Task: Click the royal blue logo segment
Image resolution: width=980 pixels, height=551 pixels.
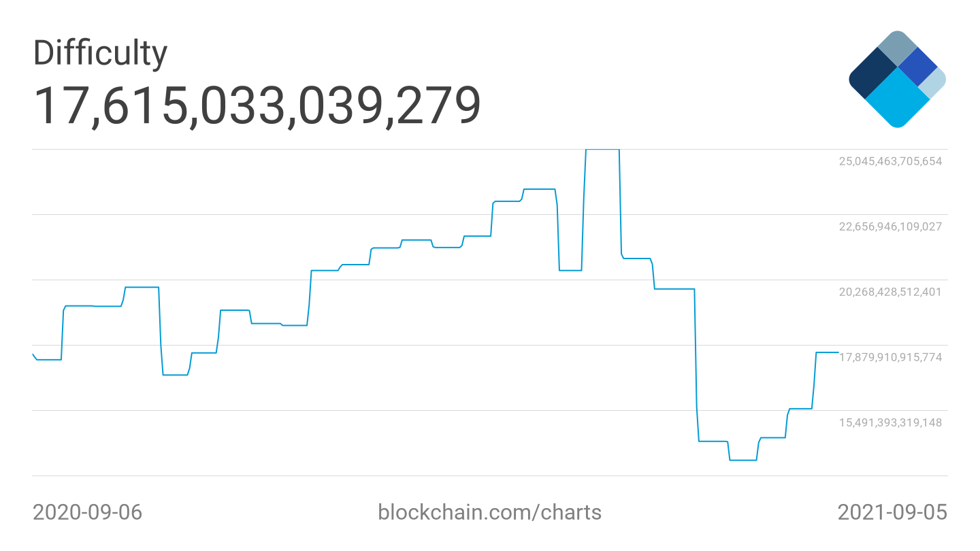Action: click(x=917, y=66)
